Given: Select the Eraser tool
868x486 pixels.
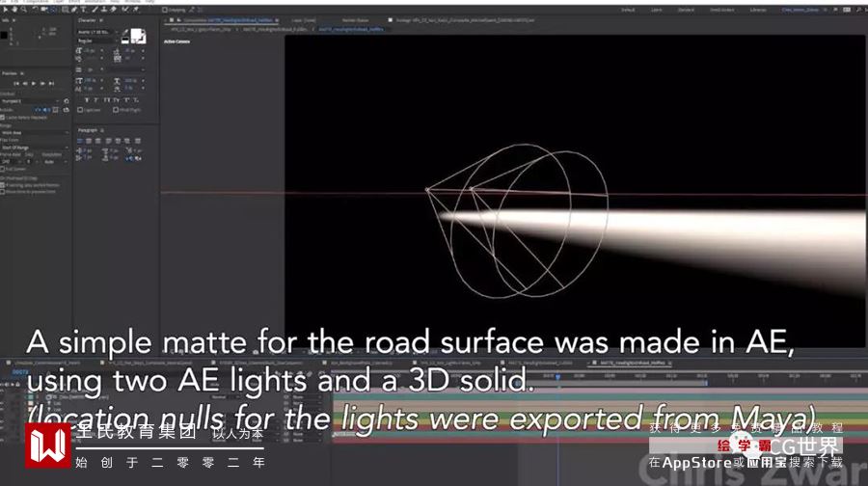Looking at the screenshot, I should pos(113,10).
